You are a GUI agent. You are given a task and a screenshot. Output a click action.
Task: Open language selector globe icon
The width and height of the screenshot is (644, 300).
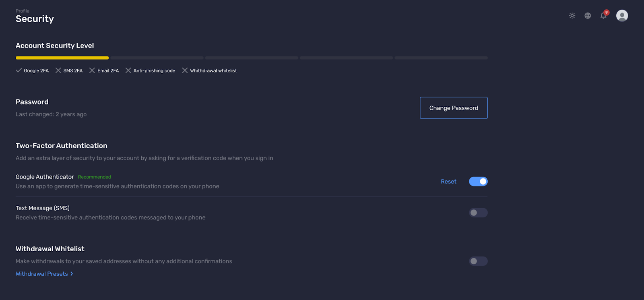click(588, 16)
